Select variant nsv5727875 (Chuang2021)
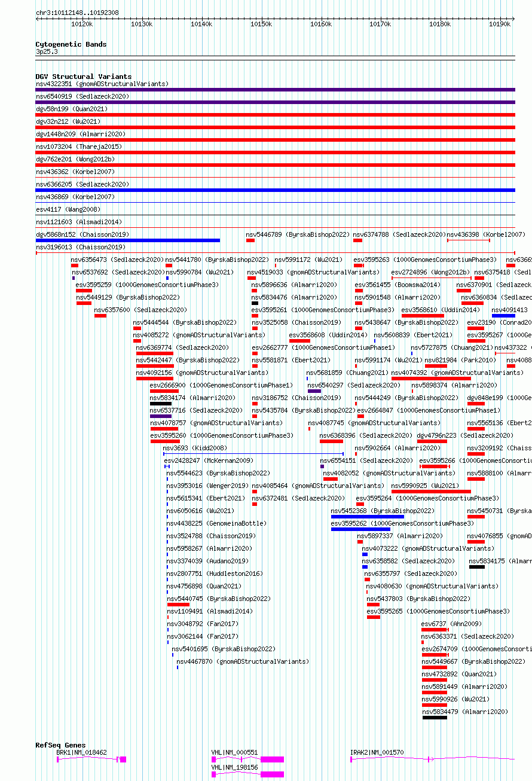 coord(452,348)
